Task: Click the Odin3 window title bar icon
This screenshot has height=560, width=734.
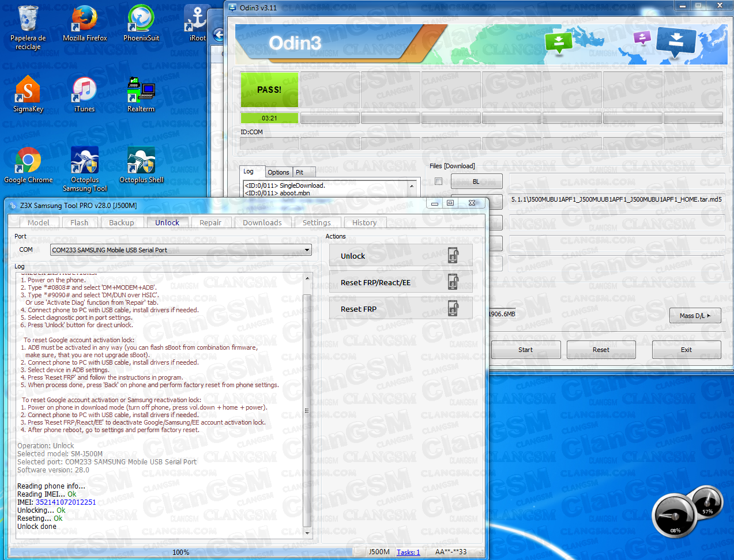Action: (232, 7)
